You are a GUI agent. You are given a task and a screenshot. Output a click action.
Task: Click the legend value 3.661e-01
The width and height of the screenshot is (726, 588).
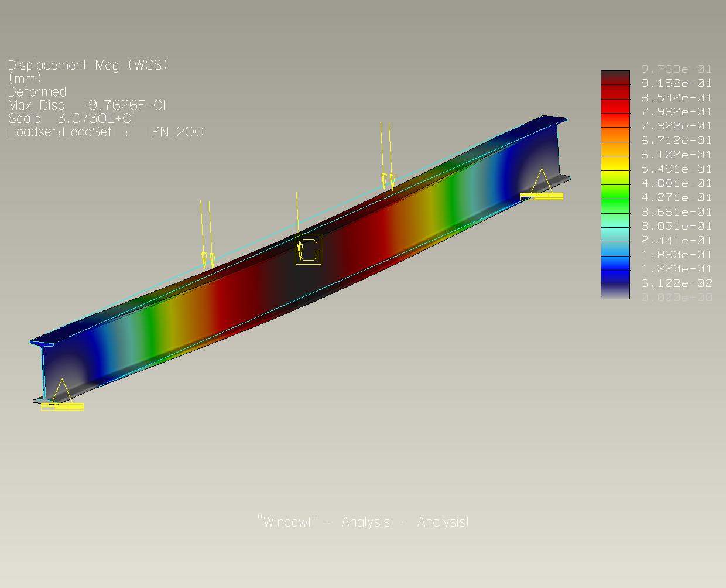[x=677, y=212]
